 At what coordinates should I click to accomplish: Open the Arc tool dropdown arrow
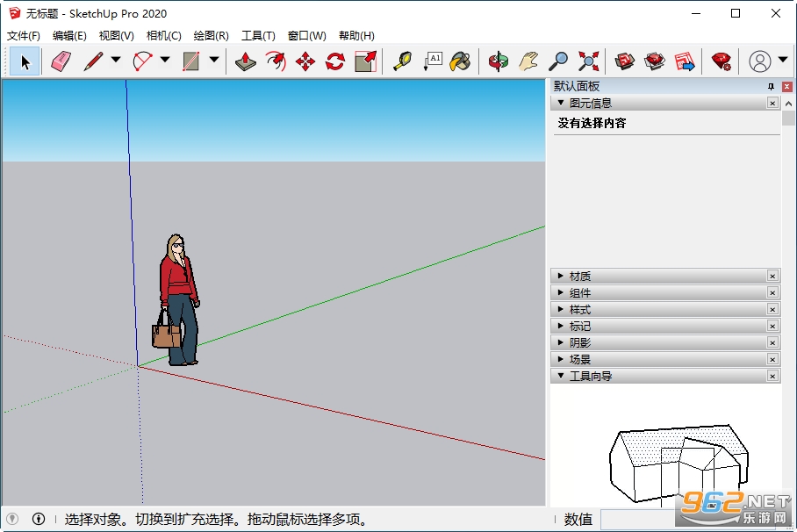tap(165, 60)
